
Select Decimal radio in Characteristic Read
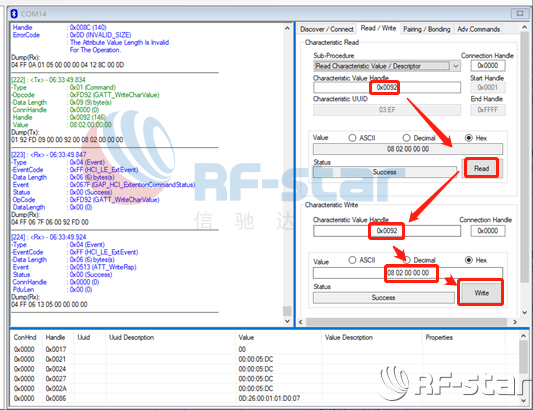point(407,138)
